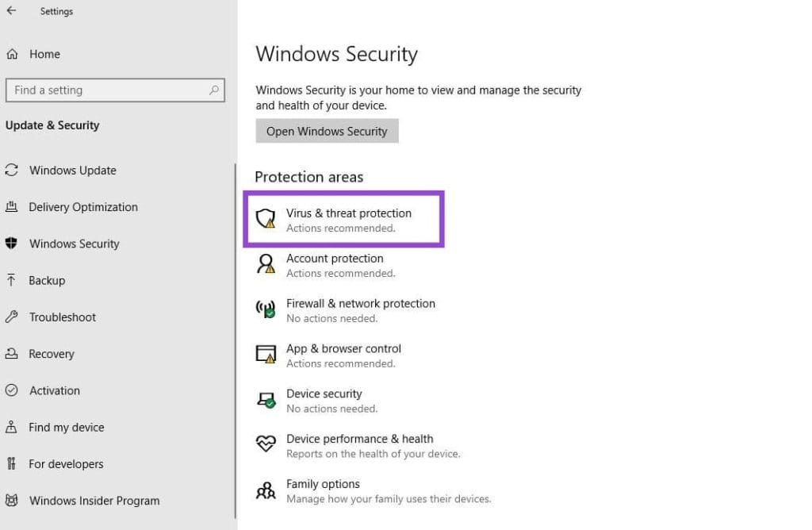The width and height of the screenshot is (812, 530).
Task: Select Delivery Optimization in sidebar
Action: point(82,207)
